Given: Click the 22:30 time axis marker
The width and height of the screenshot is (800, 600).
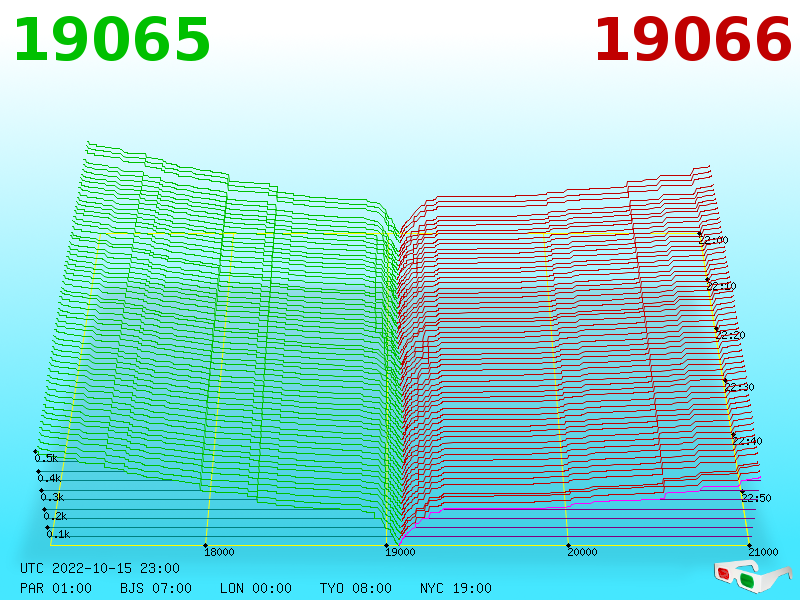Looking at the screenshot, I should [x=739, y=387].
